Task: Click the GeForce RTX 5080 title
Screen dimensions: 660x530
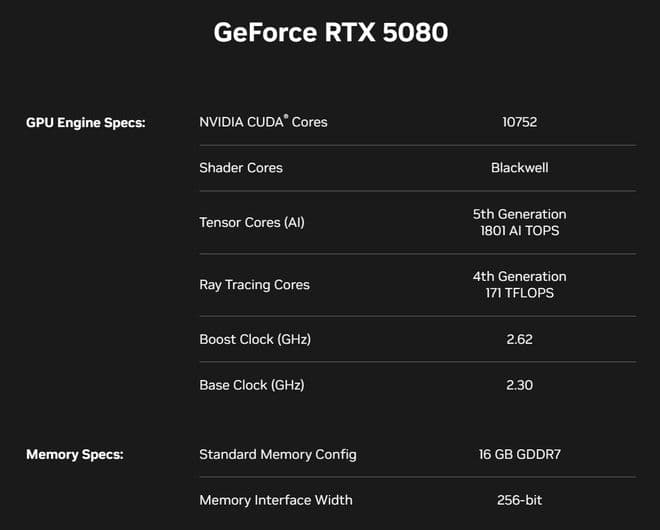Action: [x=330, y=33]
